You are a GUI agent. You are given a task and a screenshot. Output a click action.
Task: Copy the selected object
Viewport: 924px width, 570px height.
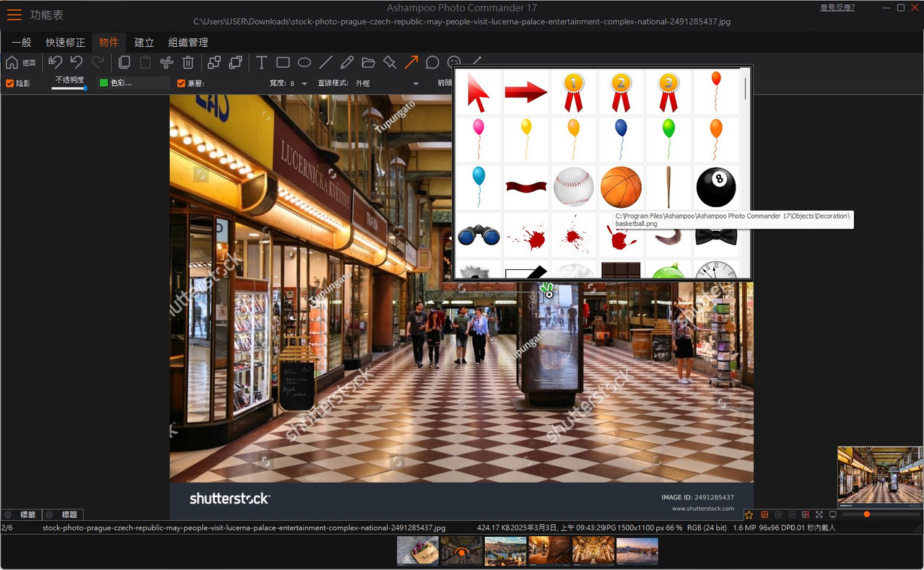(x=124, y=63)
